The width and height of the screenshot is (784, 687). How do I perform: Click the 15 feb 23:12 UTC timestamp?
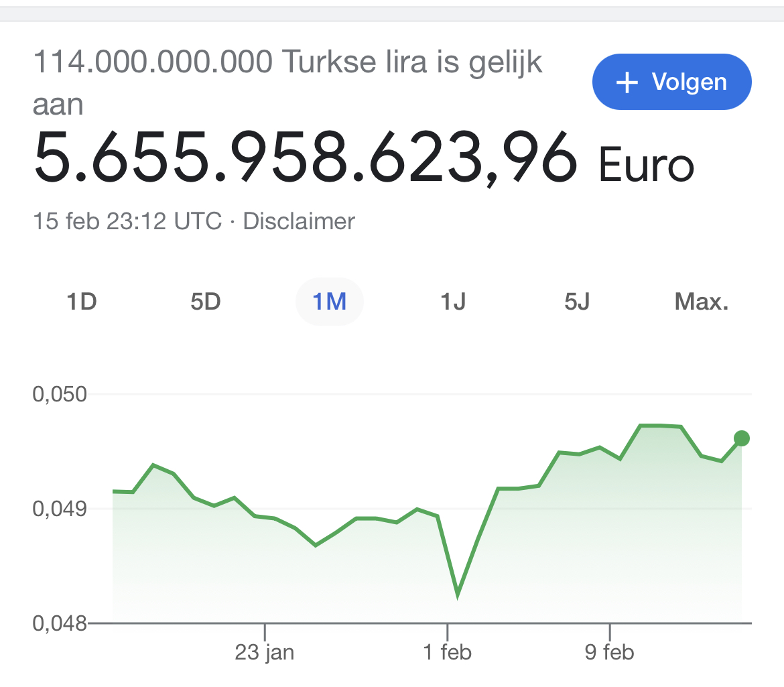(127, 221)
